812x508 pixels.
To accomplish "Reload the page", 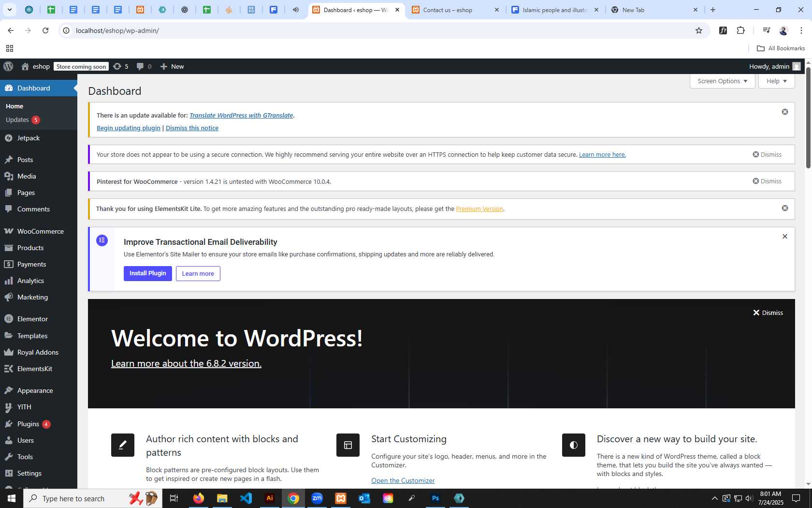I will click(x=45, y=30).
